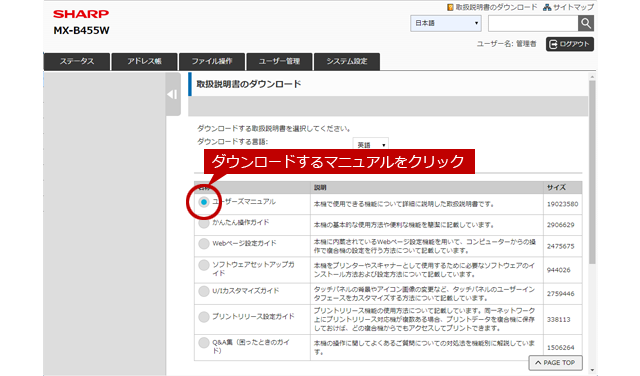640x376 pixels.
Task: Open 取扱説明書のダウンロード header link
Action: pyautogui.click(x=496, y=7)
